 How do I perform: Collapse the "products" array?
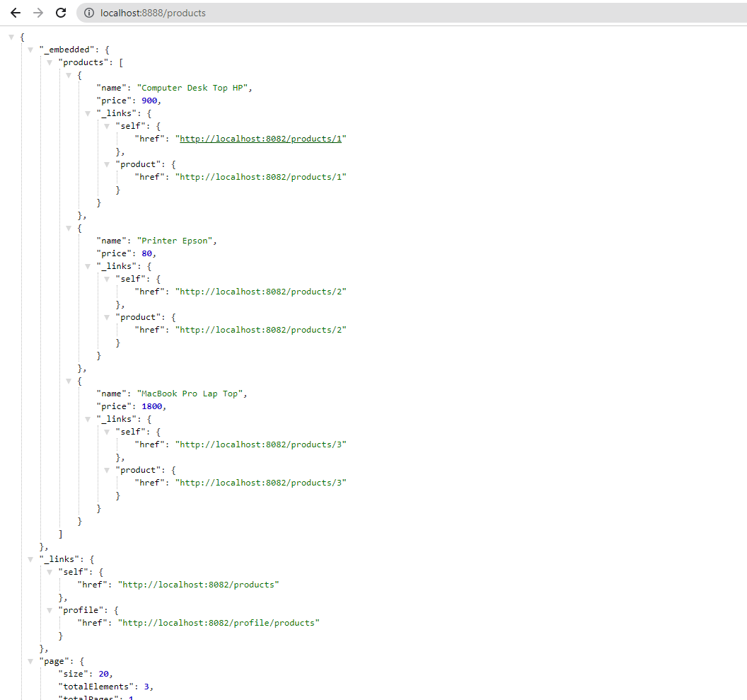(x=50, y=62)
